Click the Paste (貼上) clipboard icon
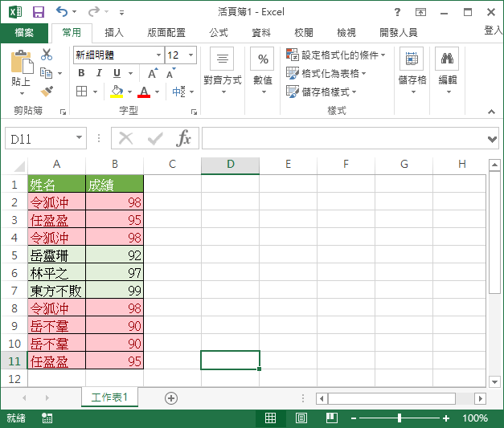The width and height of the screenshot is (504, 428). click(x=22, y=62)
